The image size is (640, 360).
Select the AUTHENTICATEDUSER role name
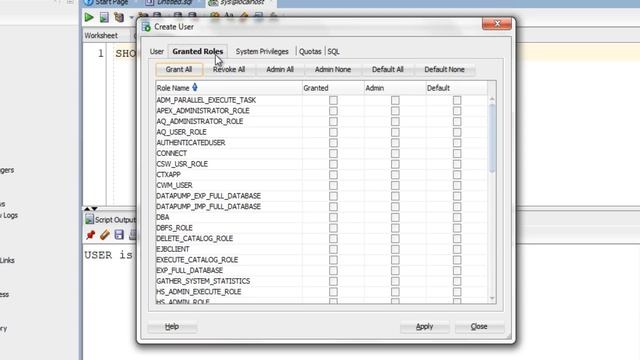click(x=191, y=142)
